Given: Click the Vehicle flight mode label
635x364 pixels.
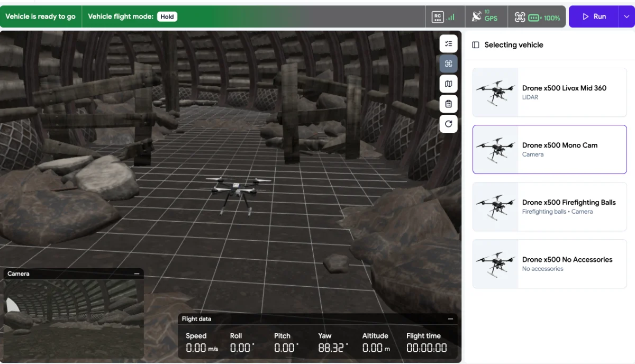Looking at the screenshot, I should (121, 17).
